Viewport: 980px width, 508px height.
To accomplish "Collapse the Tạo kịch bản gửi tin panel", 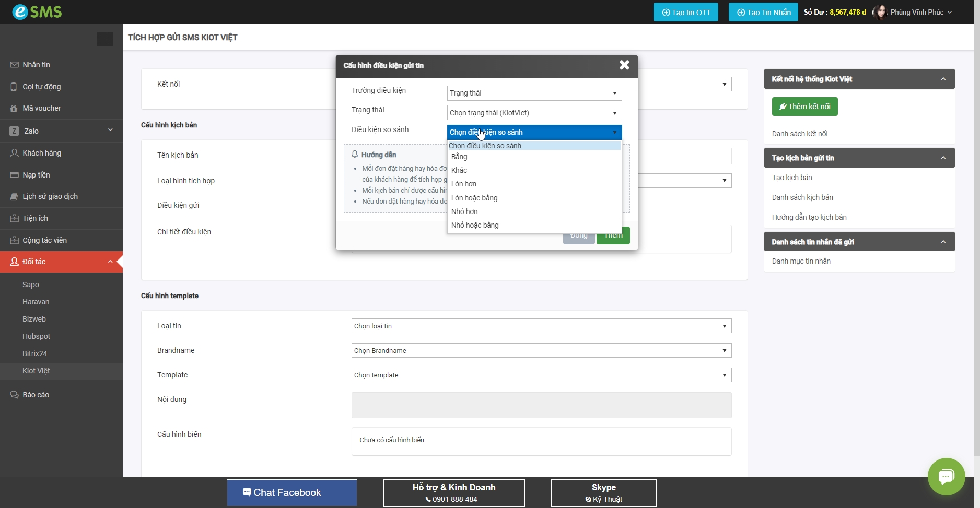I will (943, 158).
